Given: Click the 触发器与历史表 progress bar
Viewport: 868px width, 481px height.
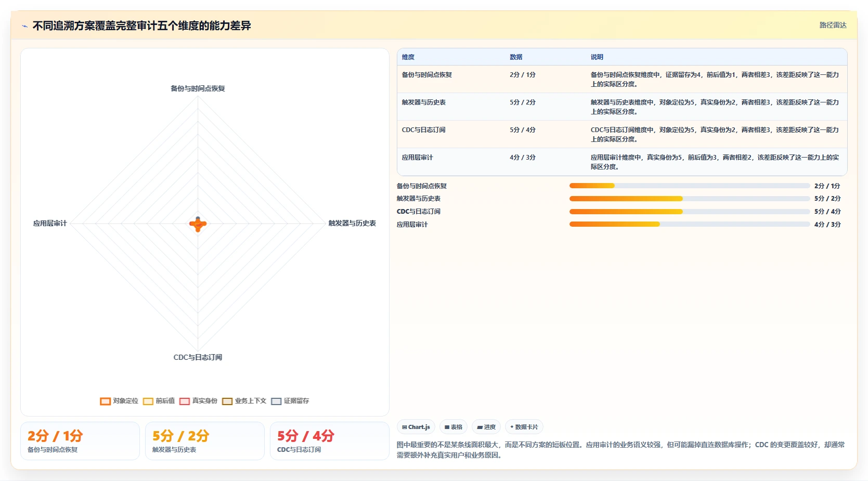Looking at the screenshot, I should [690, 199].
